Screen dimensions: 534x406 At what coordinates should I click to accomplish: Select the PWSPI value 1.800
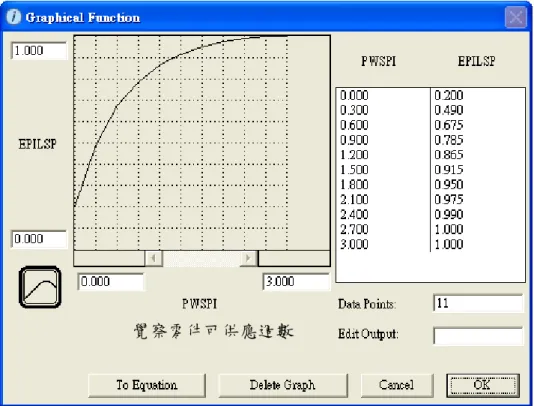(354, 185)
